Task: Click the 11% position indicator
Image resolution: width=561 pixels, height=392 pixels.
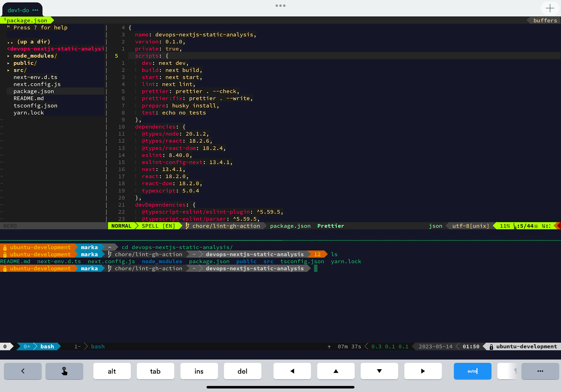Action: coord(505,226)
